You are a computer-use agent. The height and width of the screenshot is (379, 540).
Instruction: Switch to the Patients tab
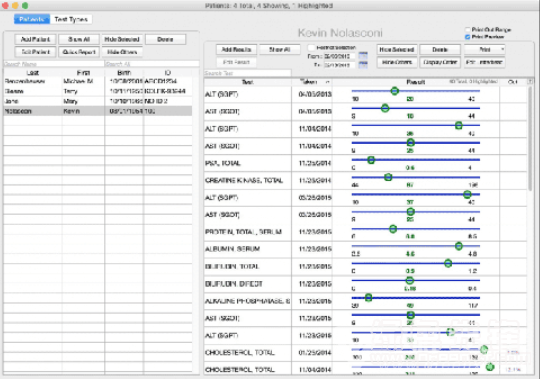(32, 19)
